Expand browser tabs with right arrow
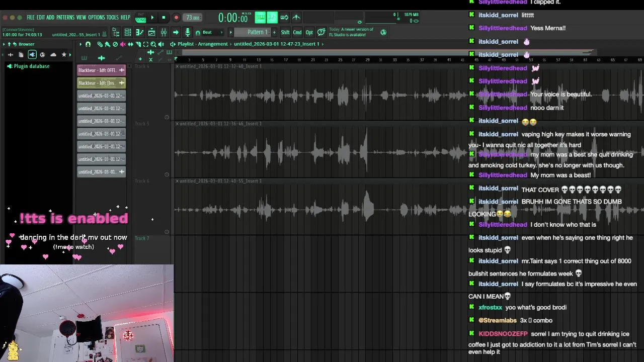 point(70,54)
